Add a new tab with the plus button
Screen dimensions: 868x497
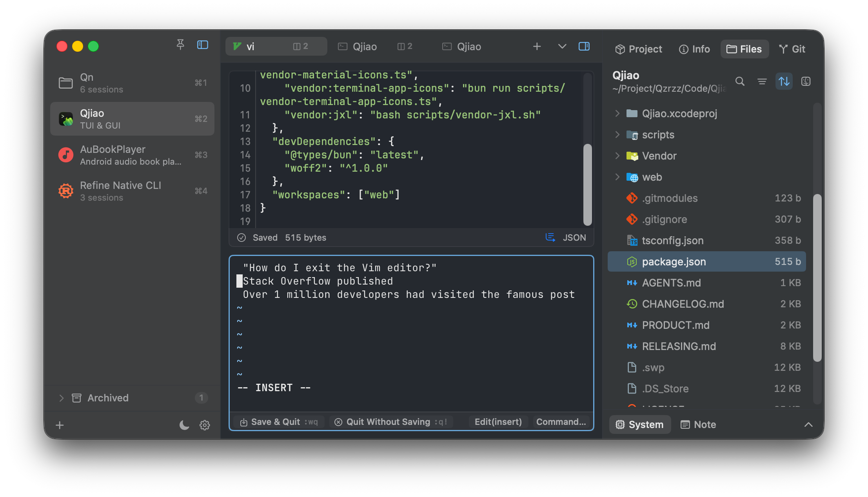coord(537,46)
